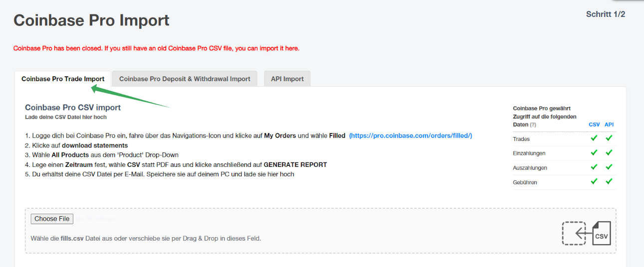Click the Choose File button

[x=52, y=219]
